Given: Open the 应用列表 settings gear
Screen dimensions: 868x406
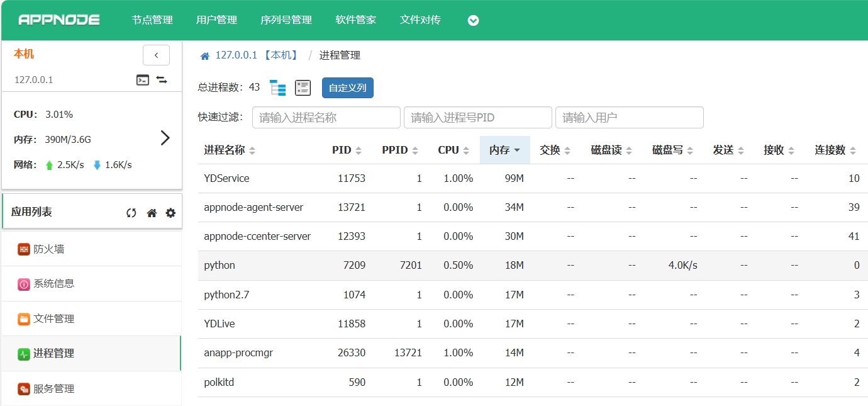Looking at the screenshot, I should coord(170,213).
